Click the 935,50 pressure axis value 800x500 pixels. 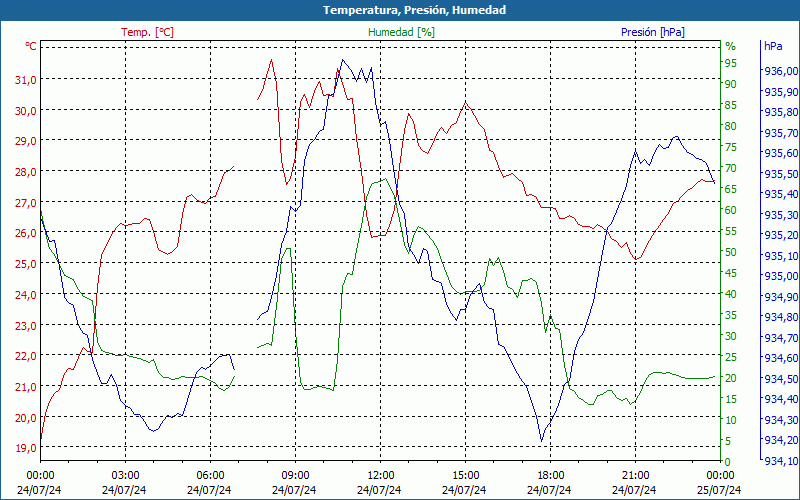pyautogui.click(x=781, y=174)
